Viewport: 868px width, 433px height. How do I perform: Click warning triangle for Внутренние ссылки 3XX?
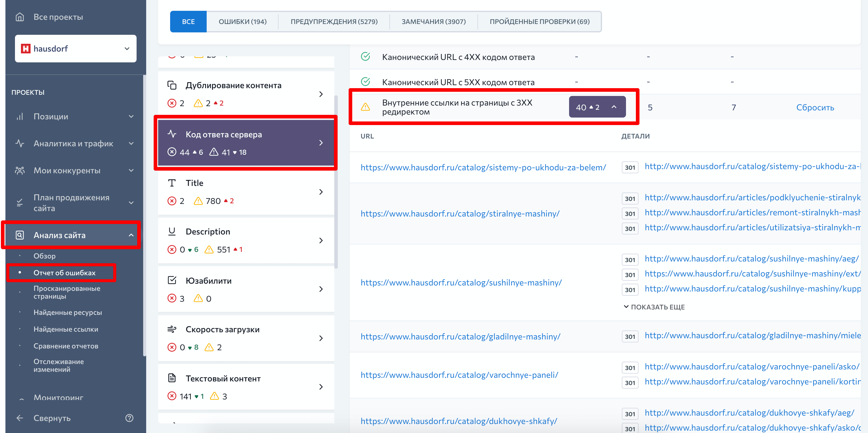click(366, 107)
